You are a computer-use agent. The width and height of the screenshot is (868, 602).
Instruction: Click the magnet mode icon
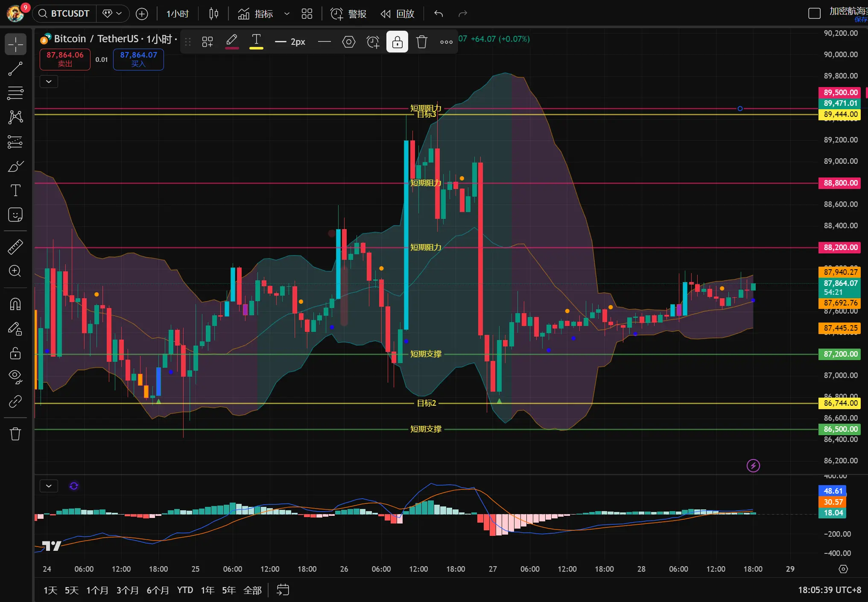pyautogui.click(x=15, y=304)
